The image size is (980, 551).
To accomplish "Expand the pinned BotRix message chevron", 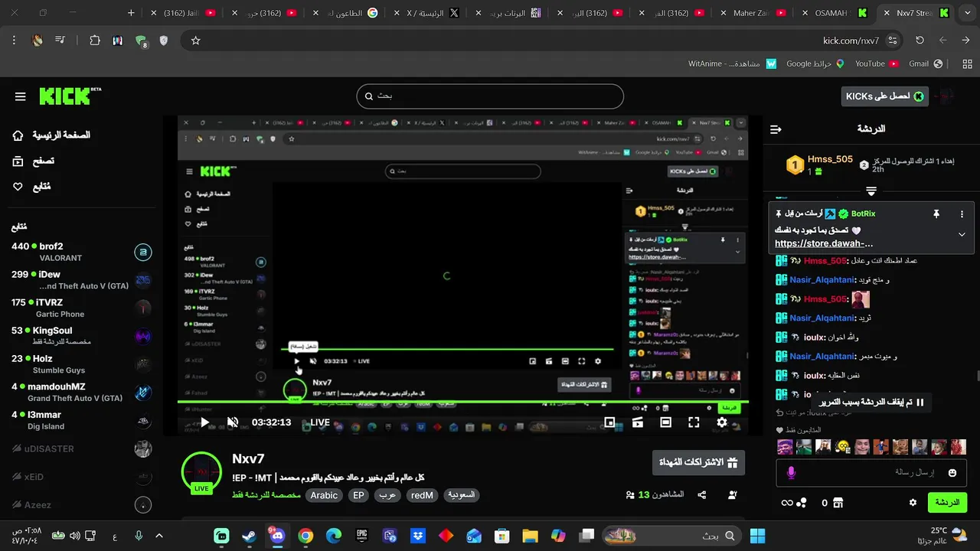I will pyautogui.click(x=962, y=235).
